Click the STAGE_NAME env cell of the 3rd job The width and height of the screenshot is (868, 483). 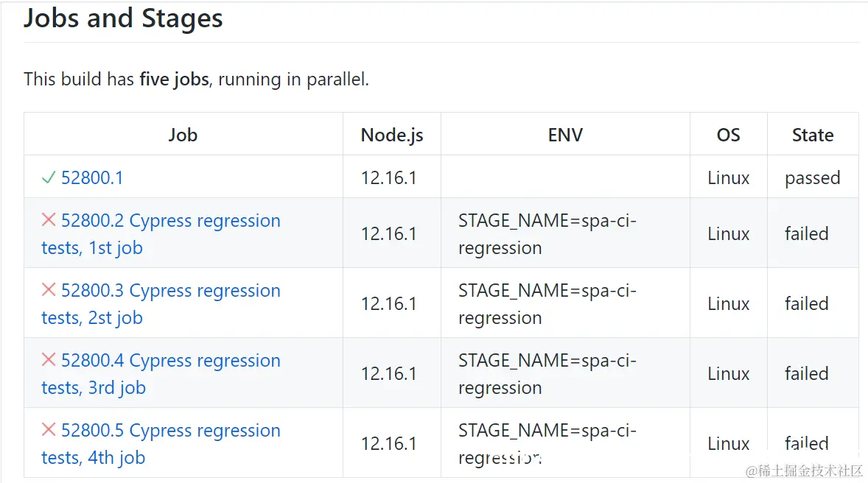[547, 373]
